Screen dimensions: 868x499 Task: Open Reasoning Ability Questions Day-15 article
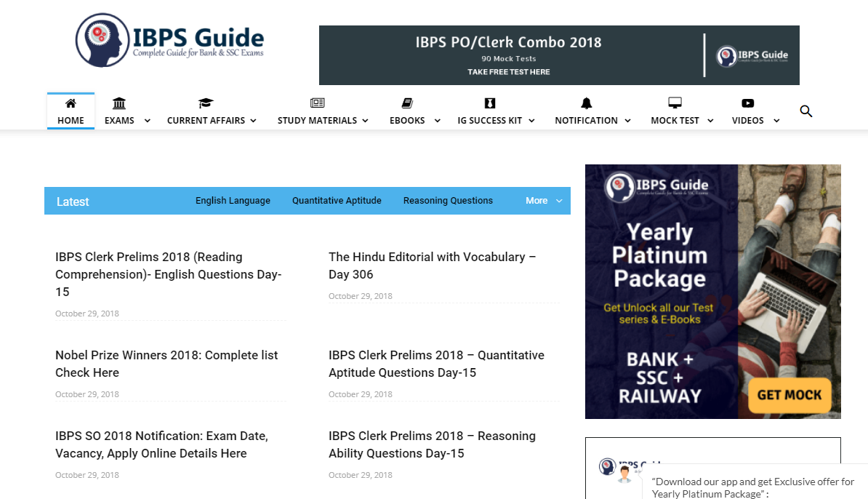click(x=433, y=444)
